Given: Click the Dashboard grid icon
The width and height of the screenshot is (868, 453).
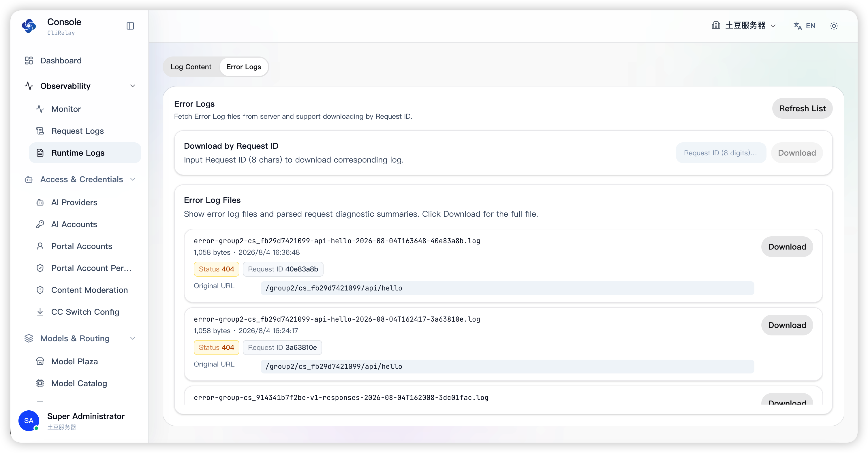Looking at the screenshot, I should pyautogui.click(x=29, y=61).
